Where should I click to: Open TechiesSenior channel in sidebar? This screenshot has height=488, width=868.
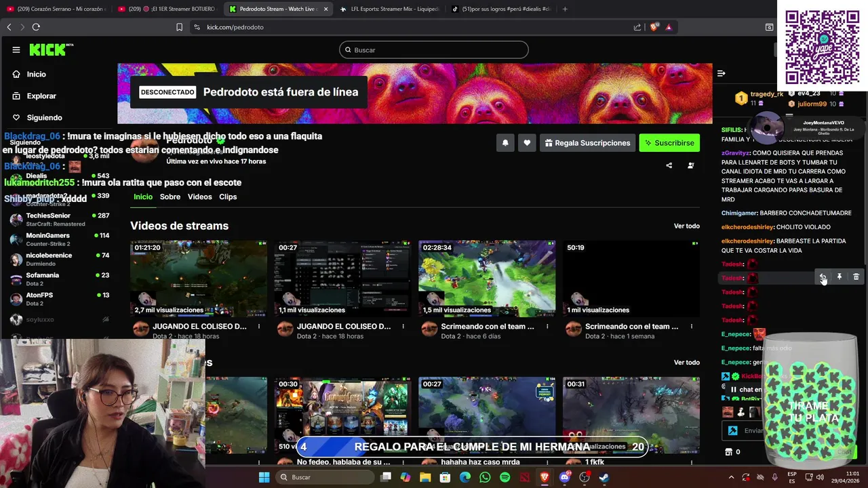tap(60, 220)
